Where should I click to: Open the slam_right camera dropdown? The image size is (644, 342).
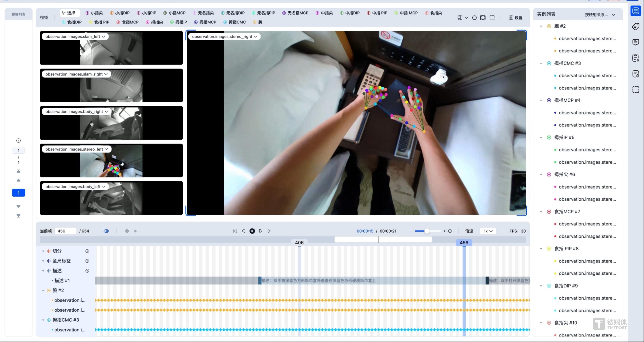pyautogui.click(x=76, y=74)
